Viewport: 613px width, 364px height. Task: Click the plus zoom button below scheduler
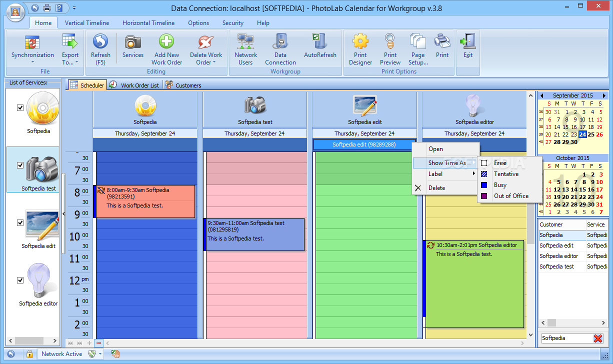tap(89, 343)
